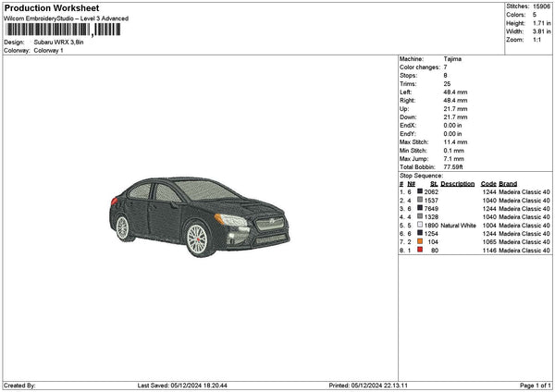The width and height of the screenshot is (555, 392).
Task: Click the Width value 3.81 in
Action: coord(541,31)
